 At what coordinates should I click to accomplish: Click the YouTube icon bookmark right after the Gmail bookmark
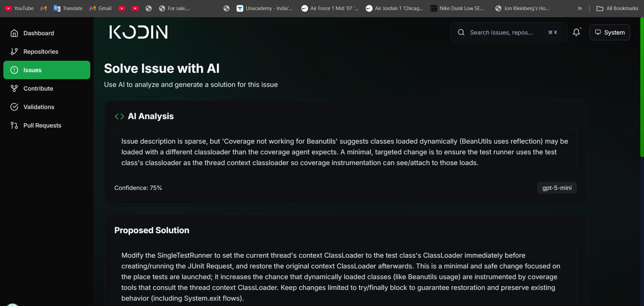(x=122, y=8)
